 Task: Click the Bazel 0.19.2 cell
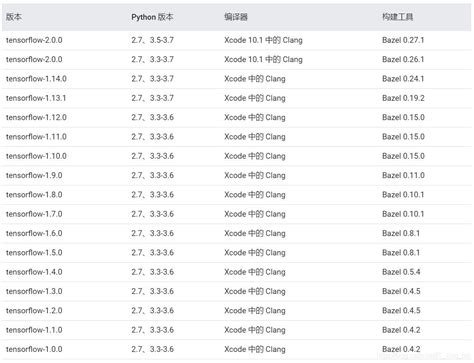tap(403, 98)
